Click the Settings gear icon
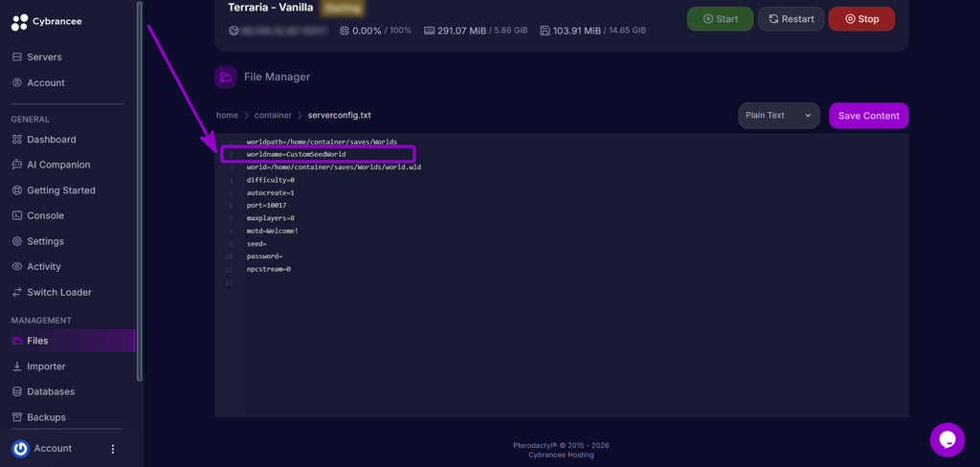The height and width of the screenshot is (467, 980). coord(17,241)
